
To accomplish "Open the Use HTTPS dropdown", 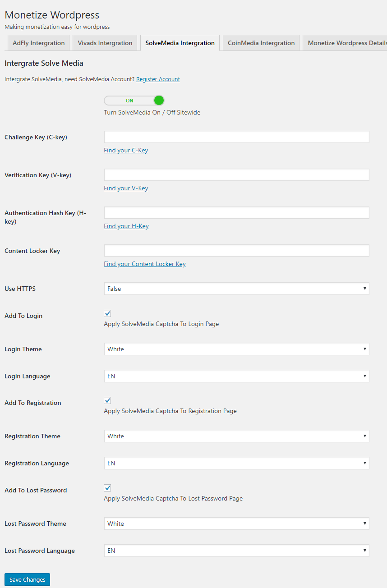I will pyautogui.click(x=236, y=289).
